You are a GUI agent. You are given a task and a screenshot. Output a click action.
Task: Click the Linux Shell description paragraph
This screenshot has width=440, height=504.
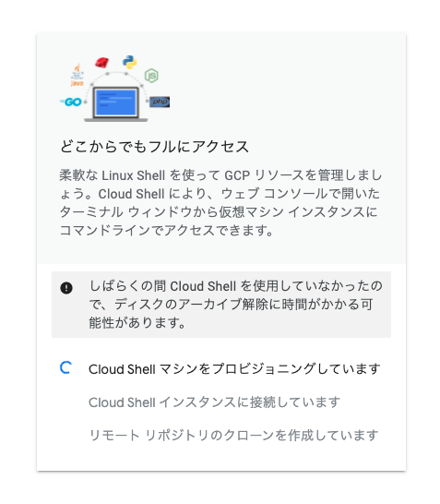tap(221, 202)
